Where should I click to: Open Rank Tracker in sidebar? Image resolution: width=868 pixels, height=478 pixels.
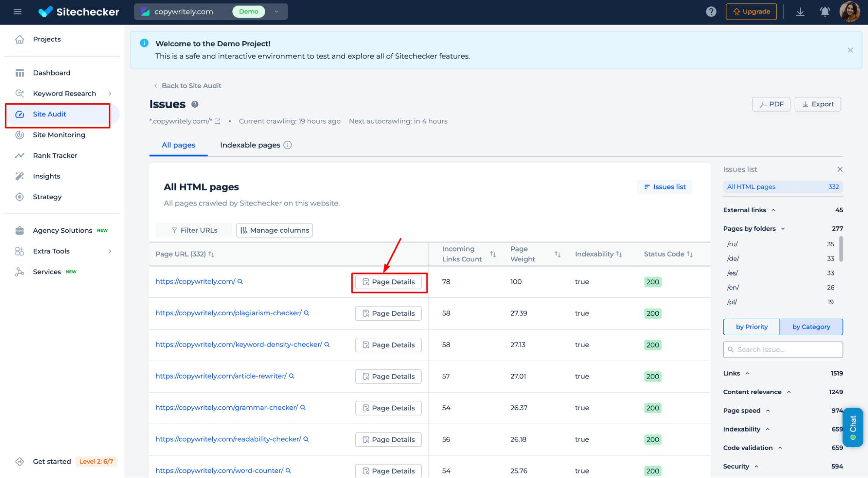[55, 155]
